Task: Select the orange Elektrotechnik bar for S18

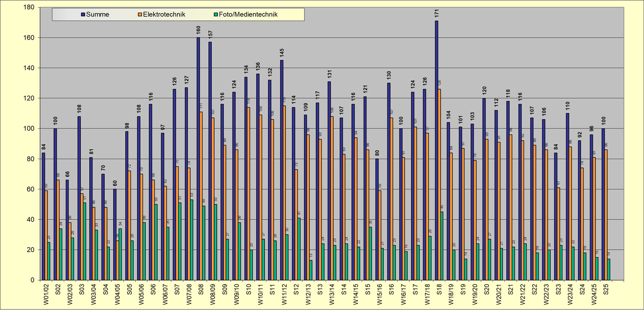Action: click(x=440, y=184)
